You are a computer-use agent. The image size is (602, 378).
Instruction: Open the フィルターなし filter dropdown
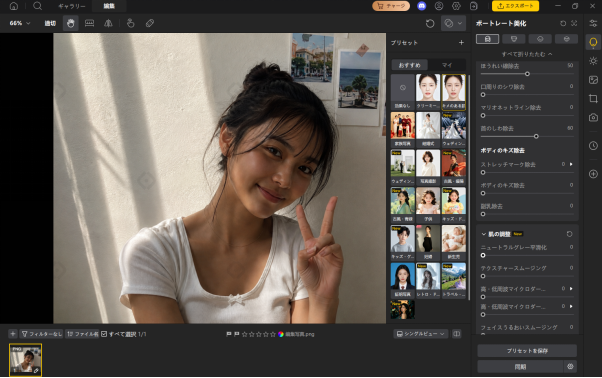click(41, 334)
